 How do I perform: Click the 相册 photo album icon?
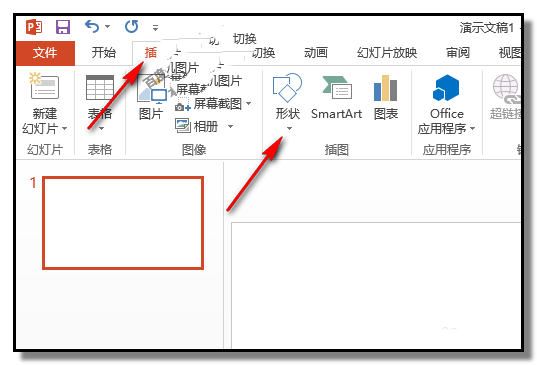[183, 126]
